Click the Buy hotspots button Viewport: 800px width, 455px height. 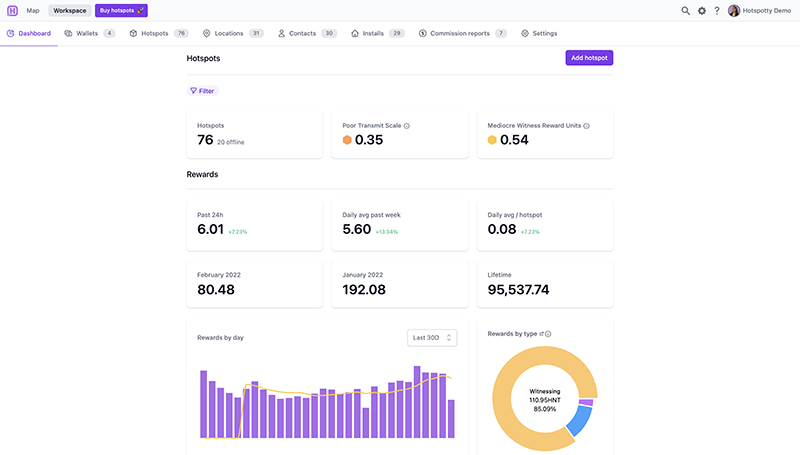pyautogui.click(x=121, y=10)
